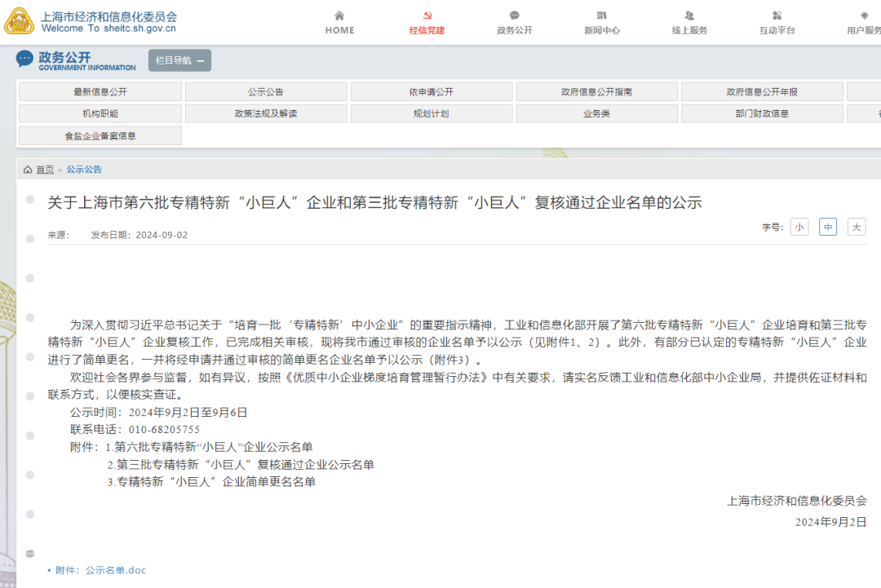Open 政策法规及解读 category

(x=266, y=113)
